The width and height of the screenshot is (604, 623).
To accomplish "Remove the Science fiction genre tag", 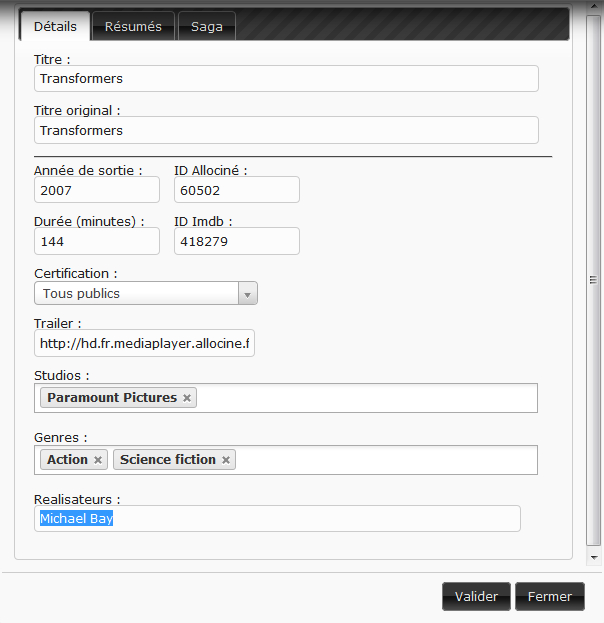I will pyautogui.click(x=226, y=460).
